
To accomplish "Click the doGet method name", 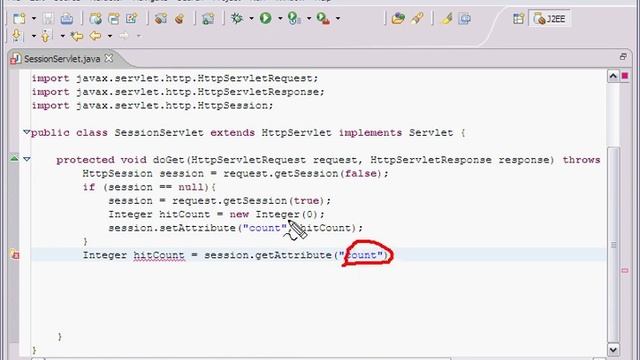I will [168, 160].
